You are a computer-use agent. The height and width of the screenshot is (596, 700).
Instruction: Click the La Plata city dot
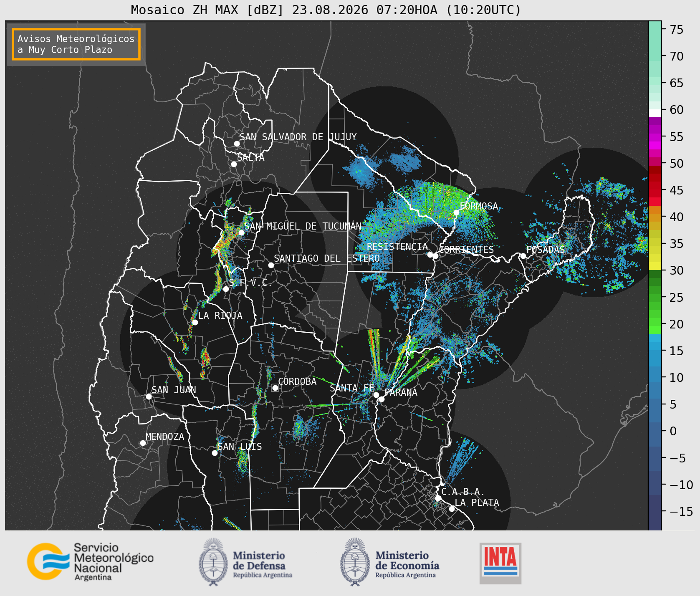point(452,508)
